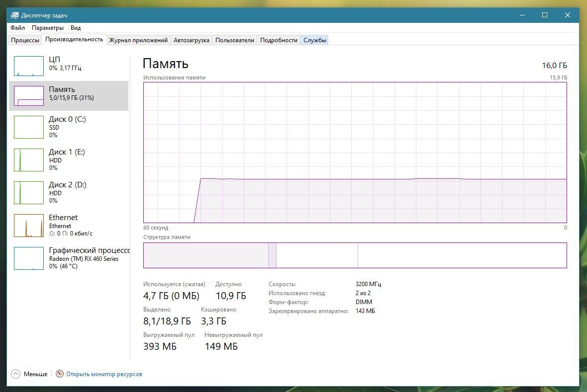587x392 pixels.
Task: Click 'Radeon (TM) RX 460 Series' text
Action: point(84,259)
